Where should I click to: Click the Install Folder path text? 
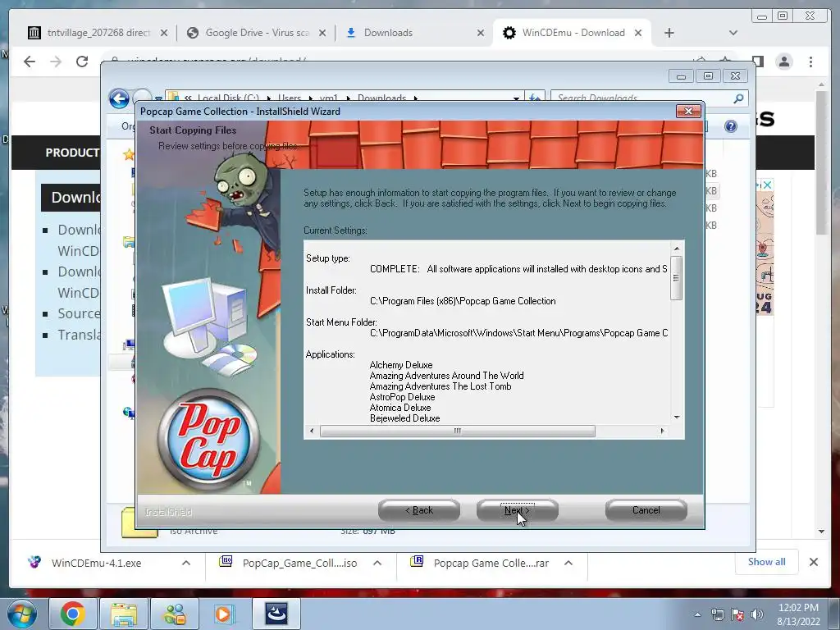463,301
